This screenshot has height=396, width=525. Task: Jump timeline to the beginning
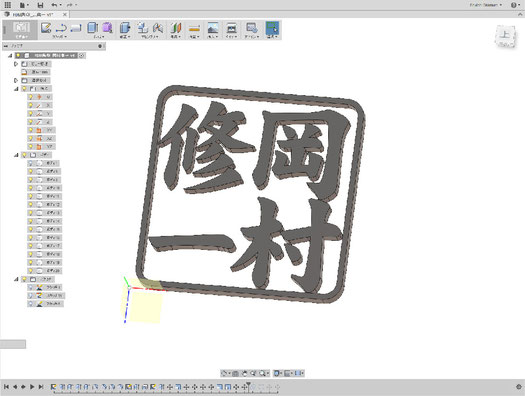click(x=6, y=387)
